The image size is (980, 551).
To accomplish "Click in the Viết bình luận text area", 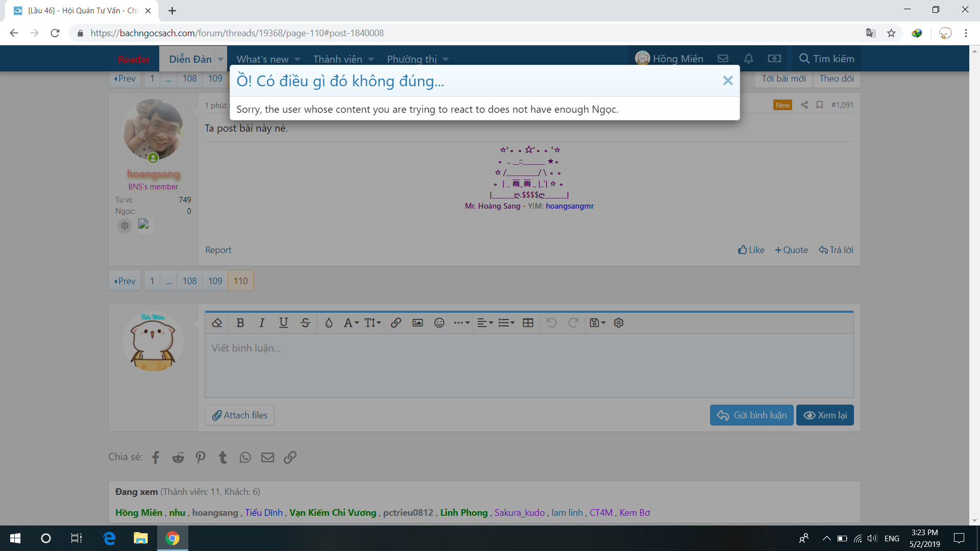I will tap(529, 365).
